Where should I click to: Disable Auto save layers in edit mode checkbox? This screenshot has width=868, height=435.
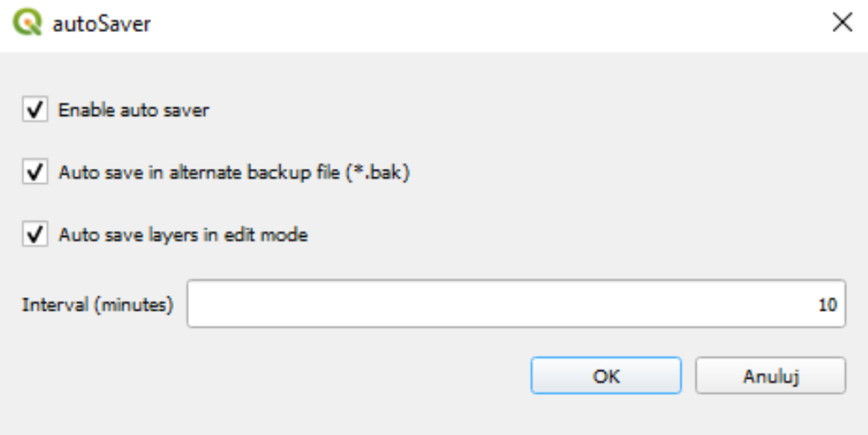[35, 234]
